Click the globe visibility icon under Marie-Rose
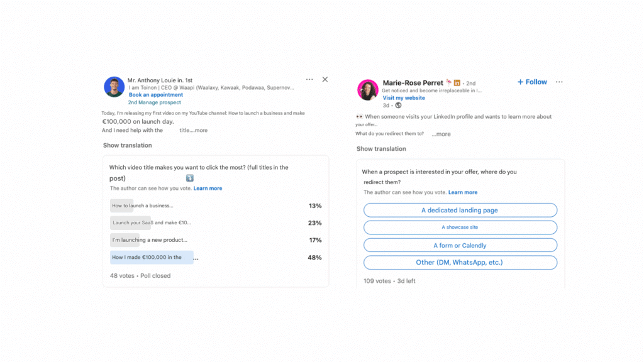This screenshot has width=644, height=362. [398, 106]
